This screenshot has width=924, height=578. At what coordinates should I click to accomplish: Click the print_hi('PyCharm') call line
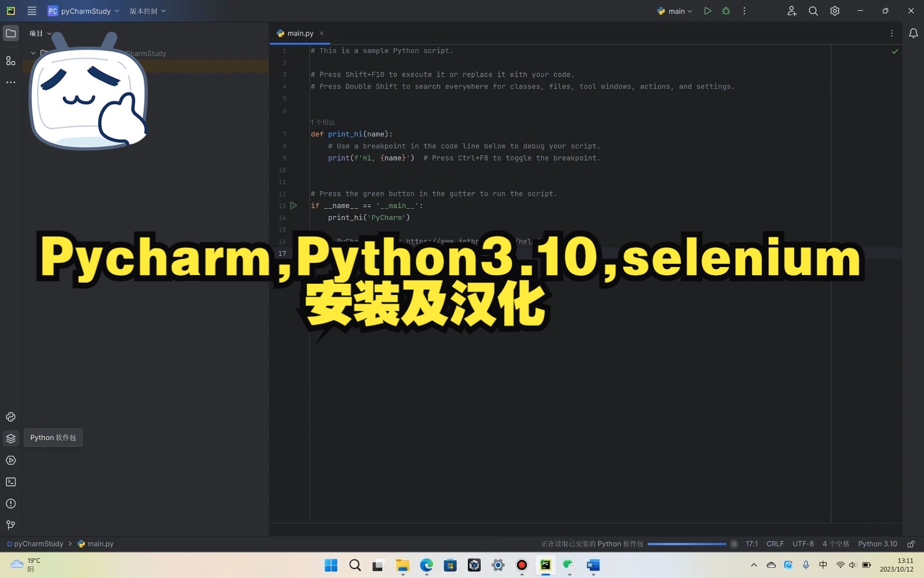click(x=369, y=218)
